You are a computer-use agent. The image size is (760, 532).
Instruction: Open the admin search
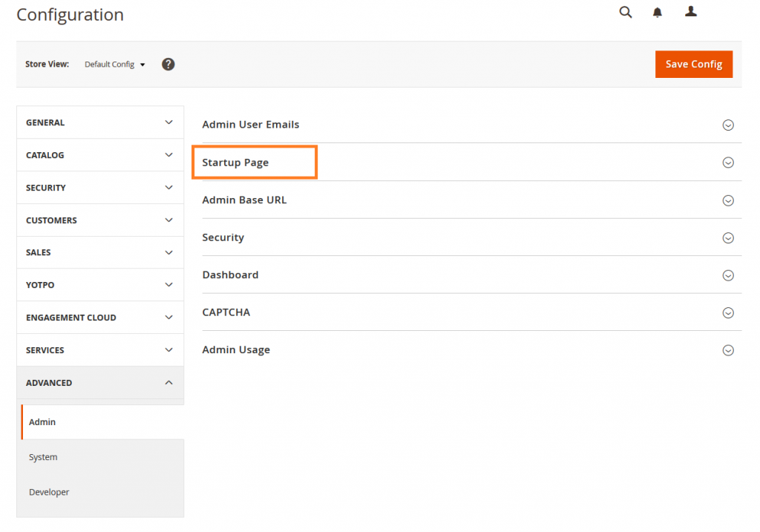coord(626,12)
